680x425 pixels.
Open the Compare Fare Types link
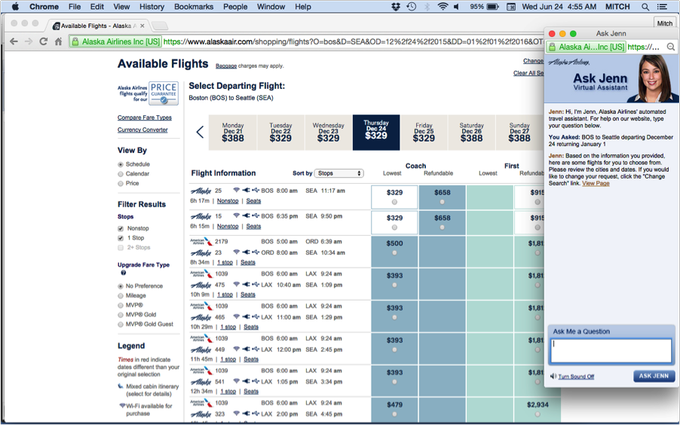[144, 118]
